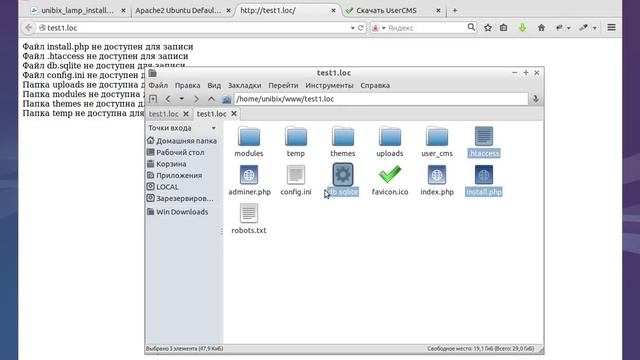Switch to Скачать UserCMS browser tab

pos(387,11)
